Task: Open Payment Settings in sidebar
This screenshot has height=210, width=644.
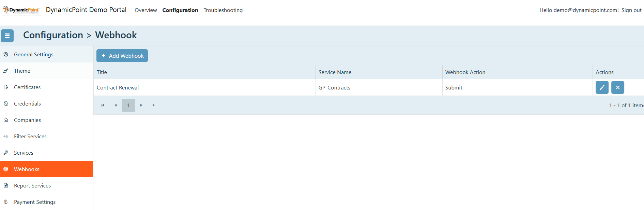Action: click(46, 202)
